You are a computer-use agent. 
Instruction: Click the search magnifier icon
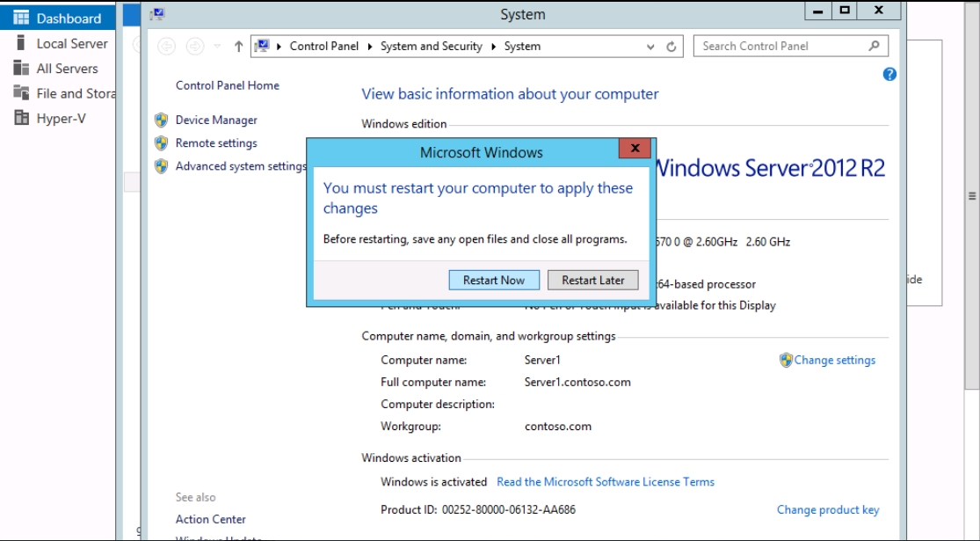tap(875, 46)
